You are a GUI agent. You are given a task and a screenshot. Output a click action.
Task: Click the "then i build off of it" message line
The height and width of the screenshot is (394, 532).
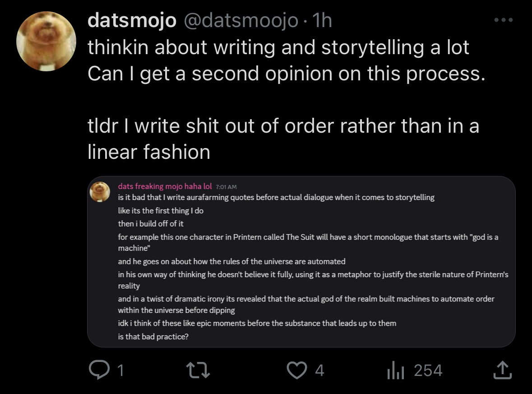tap(151, 223)
